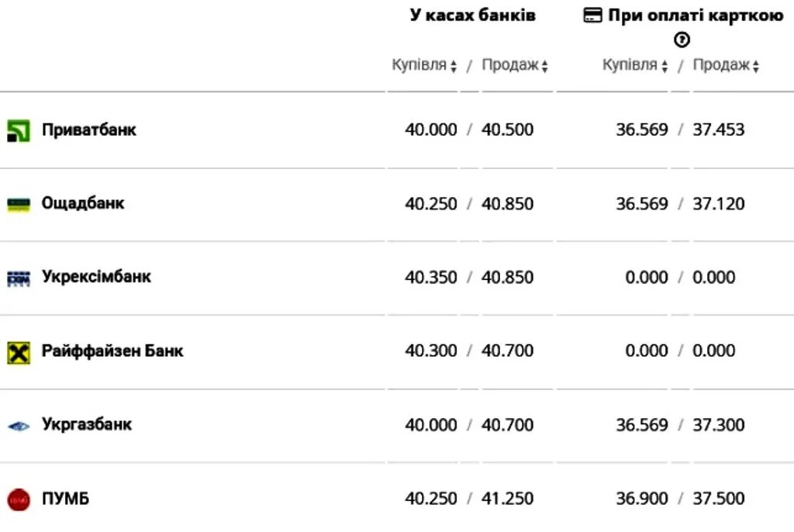Open the Приватбанк bank link
Image resolution: width=794 pixels, height=532 pixels.
point(89,130)
